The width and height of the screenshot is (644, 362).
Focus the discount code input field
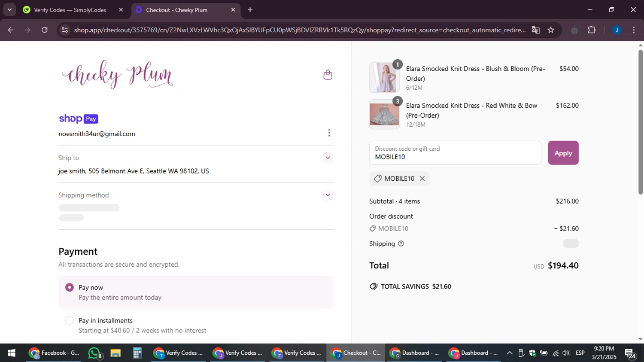[455, 153]
